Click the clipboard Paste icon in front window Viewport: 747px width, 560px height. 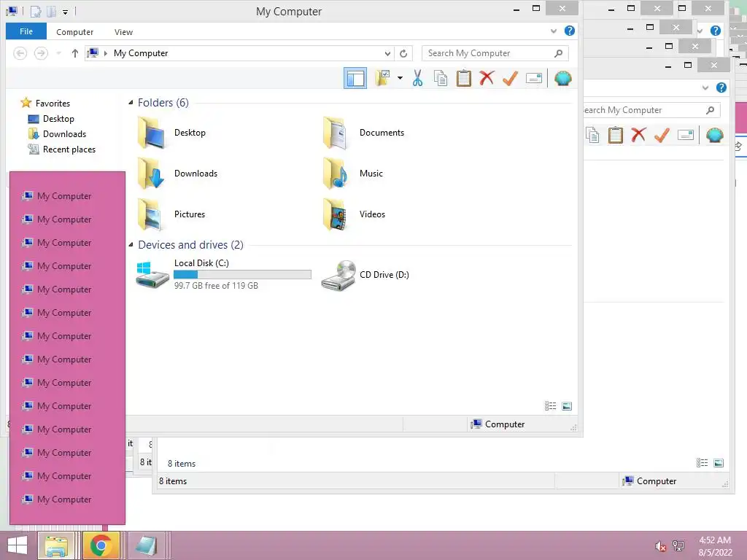tap(463, 78)
